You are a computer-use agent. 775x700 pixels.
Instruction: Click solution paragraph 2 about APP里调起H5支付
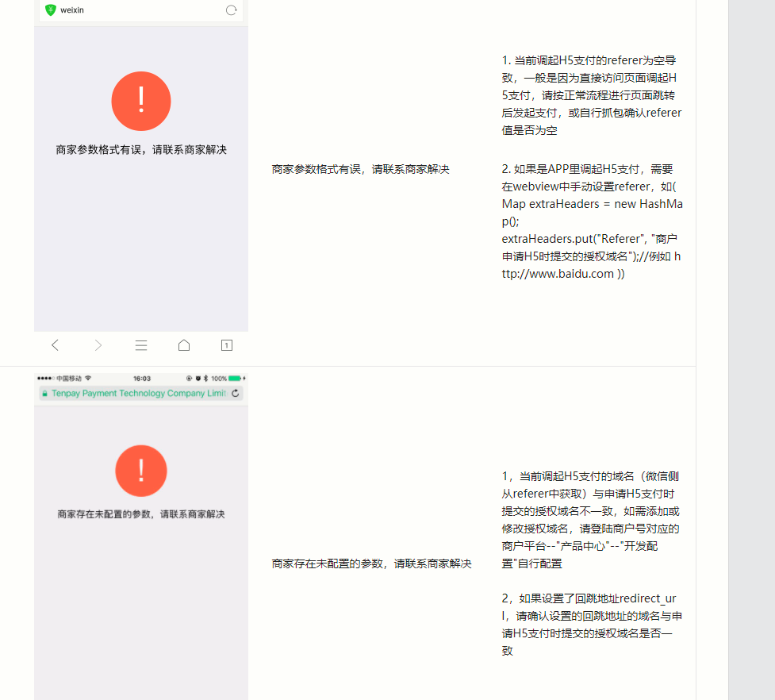tap(592, 221)
